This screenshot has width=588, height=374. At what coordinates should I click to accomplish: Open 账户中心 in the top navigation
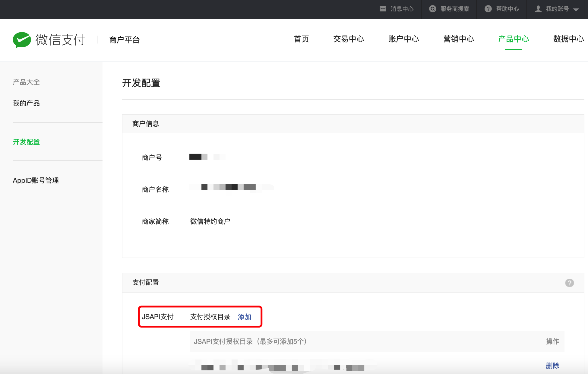403,39
